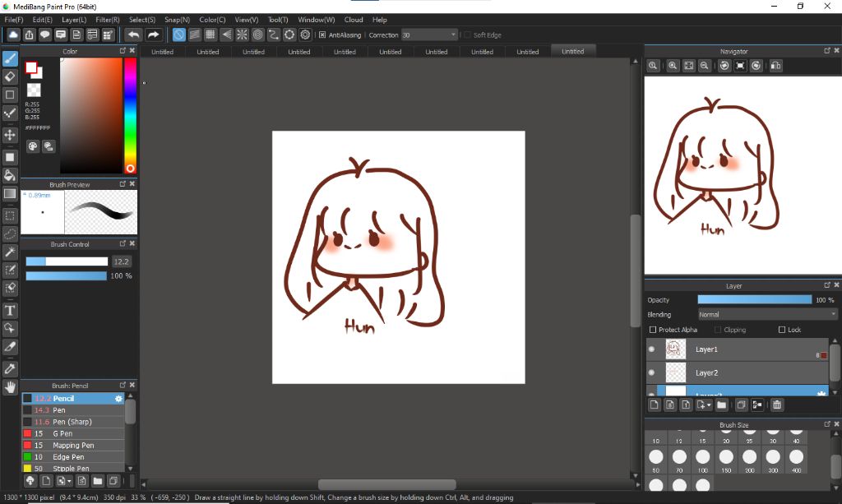Screen dimensions: 842x504
Task: Toggle the AntiAliasing checkbox
Action: pos(322,35)
